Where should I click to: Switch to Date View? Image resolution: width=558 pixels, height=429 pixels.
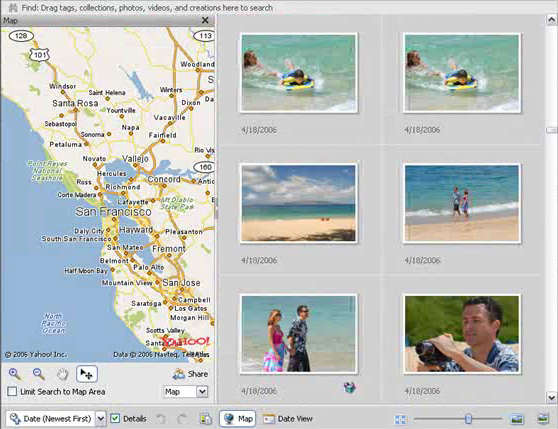click(288, 419)
